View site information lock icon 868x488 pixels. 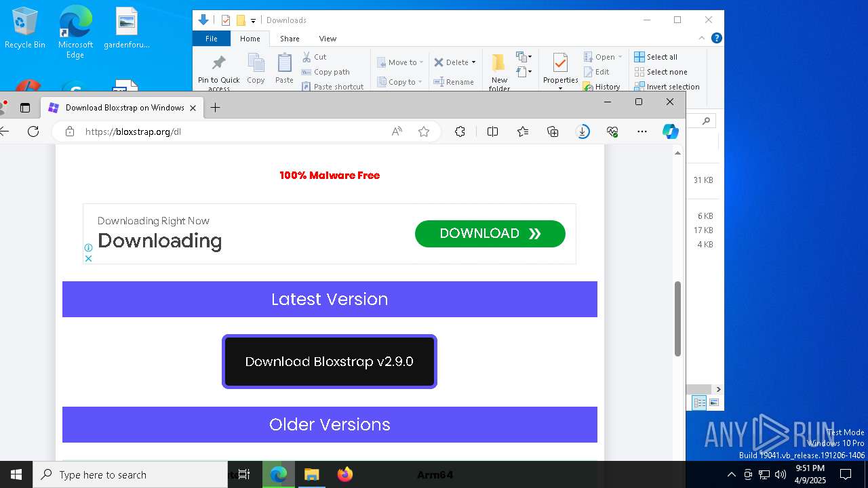point(69,131)
